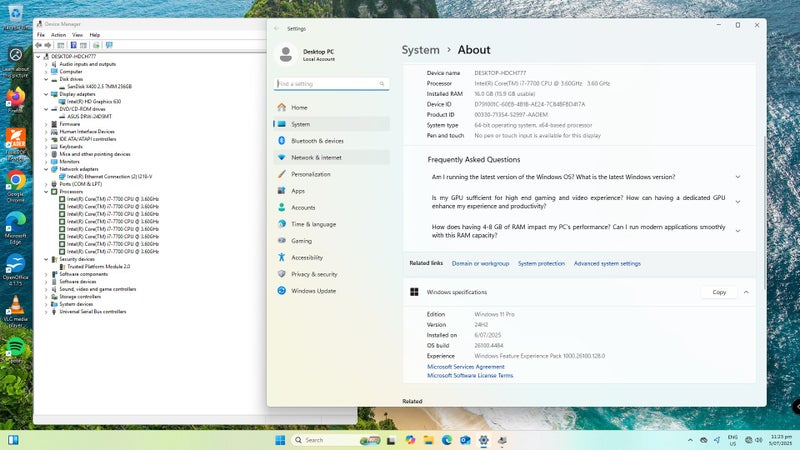Click the Firefox desktop shortcut
The image size is (800, 450).
pos(15,100)
